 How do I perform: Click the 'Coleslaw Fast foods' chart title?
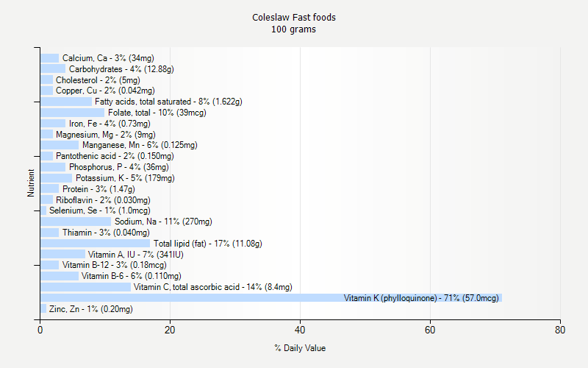293,18
